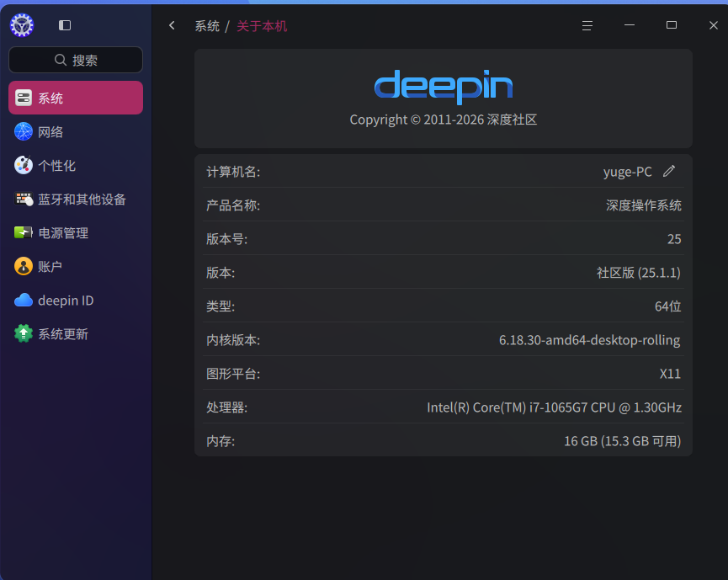This screenshot has height=580, width=728.
Task: Open 蓝牙和其他设备 settings
Action: (x=76, y=200)
